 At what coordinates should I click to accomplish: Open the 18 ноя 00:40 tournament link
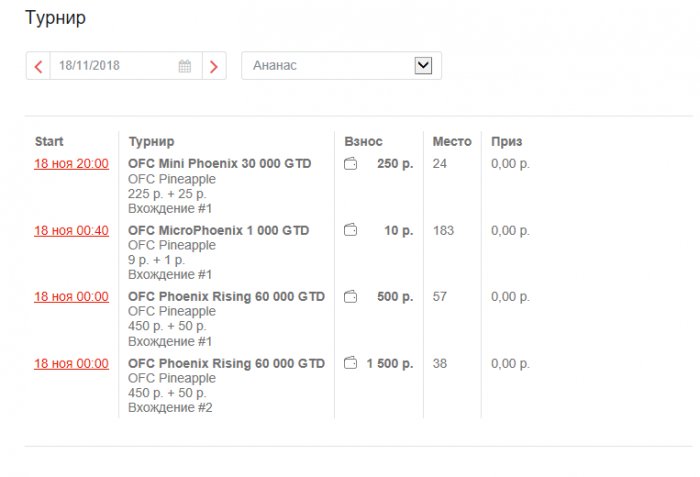click(71, 231)
